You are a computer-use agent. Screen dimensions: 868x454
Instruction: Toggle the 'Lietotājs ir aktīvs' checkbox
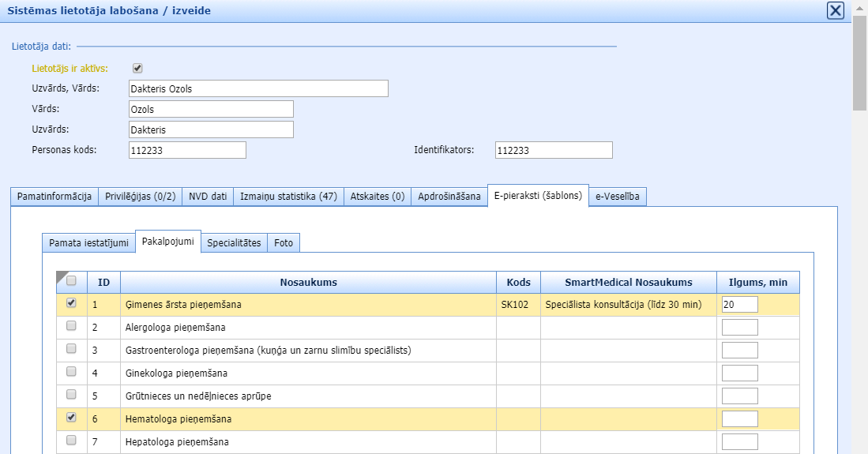point(137,69)
